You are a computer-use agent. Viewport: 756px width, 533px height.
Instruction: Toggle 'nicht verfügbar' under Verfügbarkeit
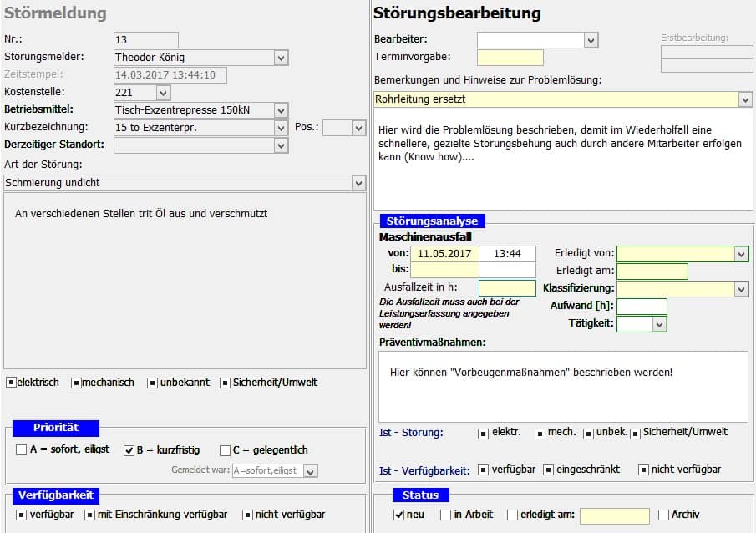[x=248, y=515]
